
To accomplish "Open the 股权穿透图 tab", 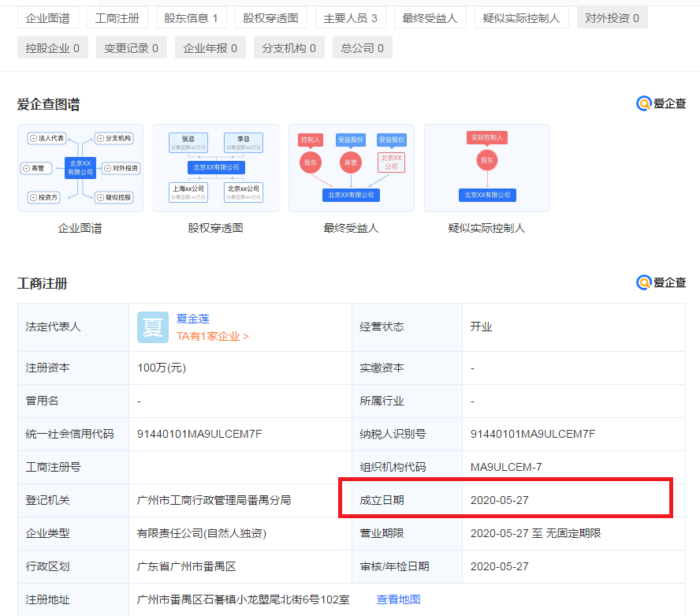I will click(270, 17).
